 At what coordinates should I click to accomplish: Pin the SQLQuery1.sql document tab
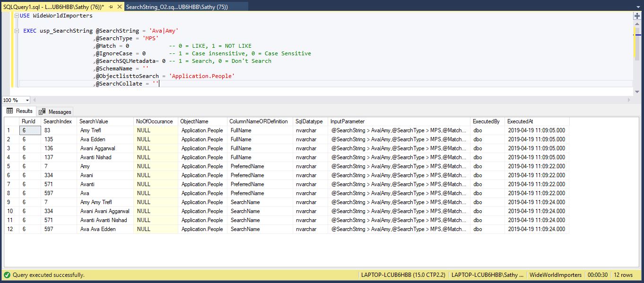click(111, 7)
